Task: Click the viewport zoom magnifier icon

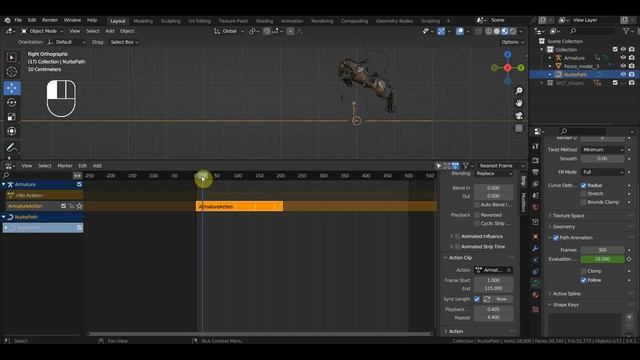Action: tap(519, 90)
